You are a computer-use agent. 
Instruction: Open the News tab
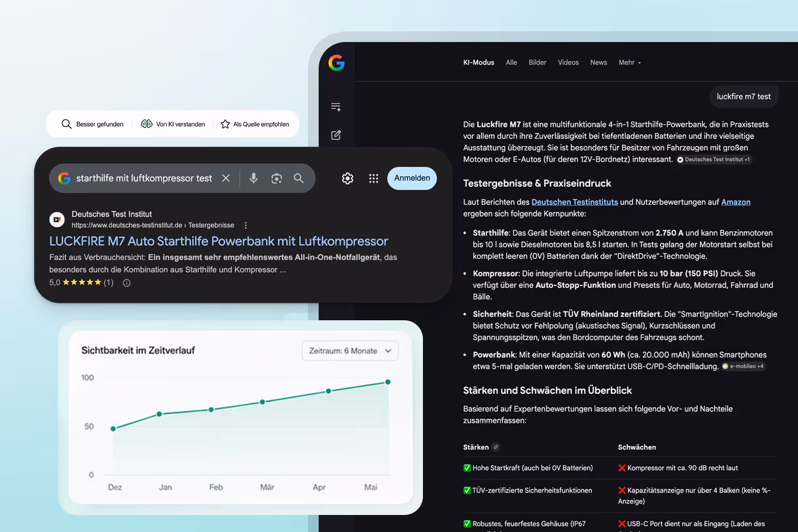pyautogui.click(x=598, y=63)
